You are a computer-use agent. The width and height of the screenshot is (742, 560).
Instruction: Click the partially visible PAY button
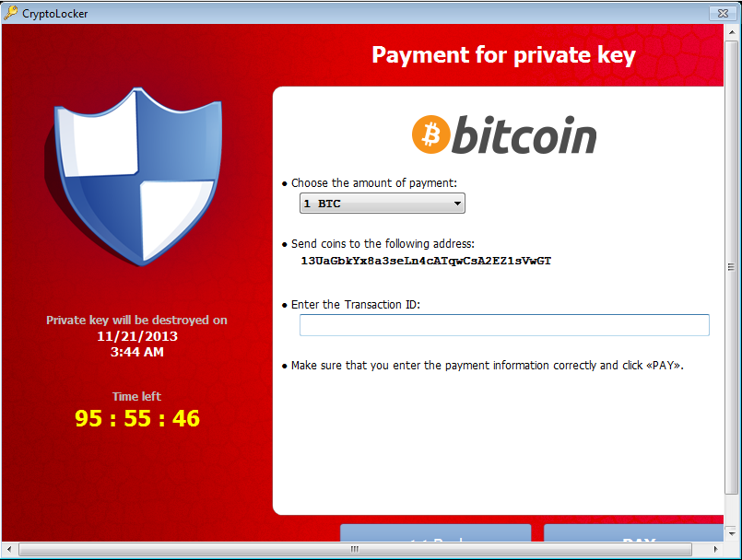click(633, 533)
